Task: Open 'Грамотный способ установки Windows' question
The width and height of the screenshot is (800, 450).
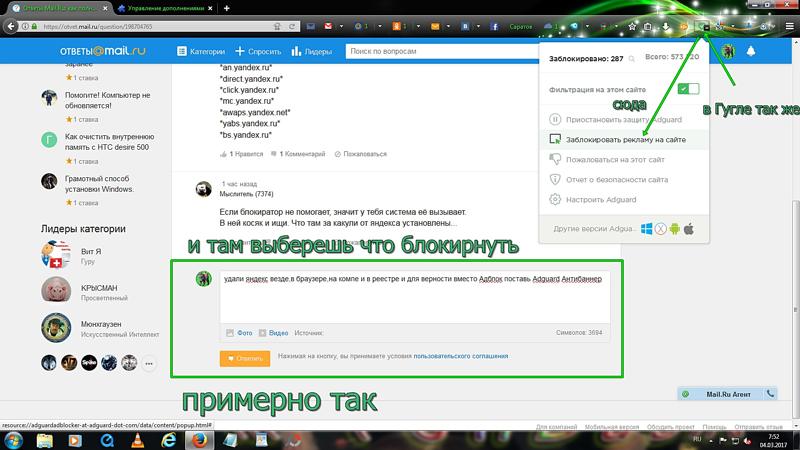Action: [99, 184]
